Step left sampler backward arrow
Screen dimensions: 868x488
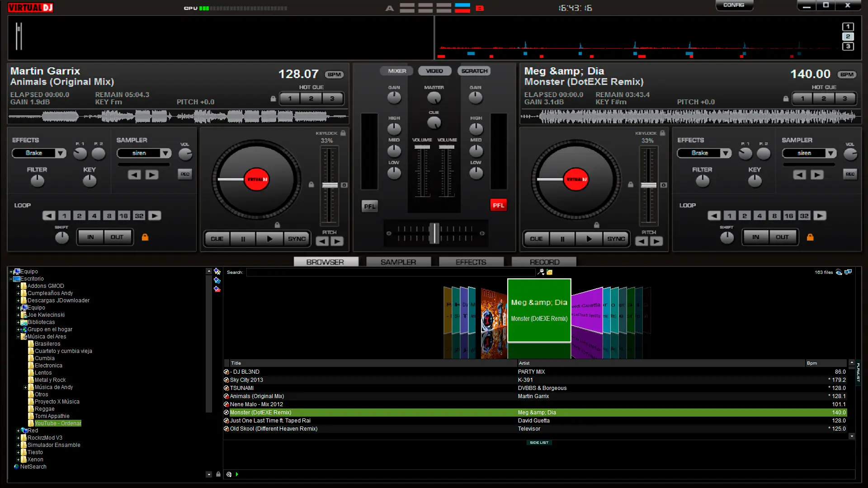[134, 174]
